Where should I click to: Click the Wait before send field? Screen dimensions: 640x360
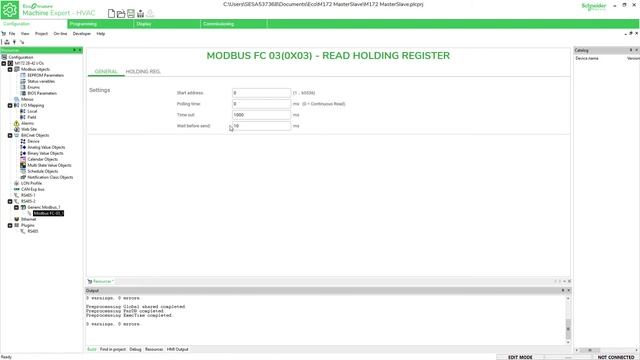pos(261,126)
